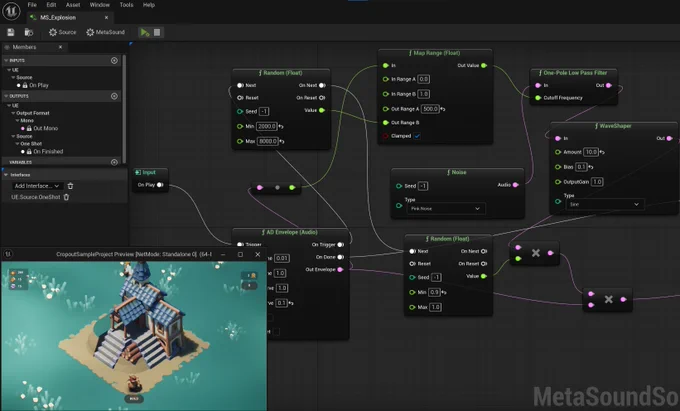Screen dimensions: 680x411
Task: Click the Audio output pin on Noise node
Action: pyautogui.click(x=515, y=185)
